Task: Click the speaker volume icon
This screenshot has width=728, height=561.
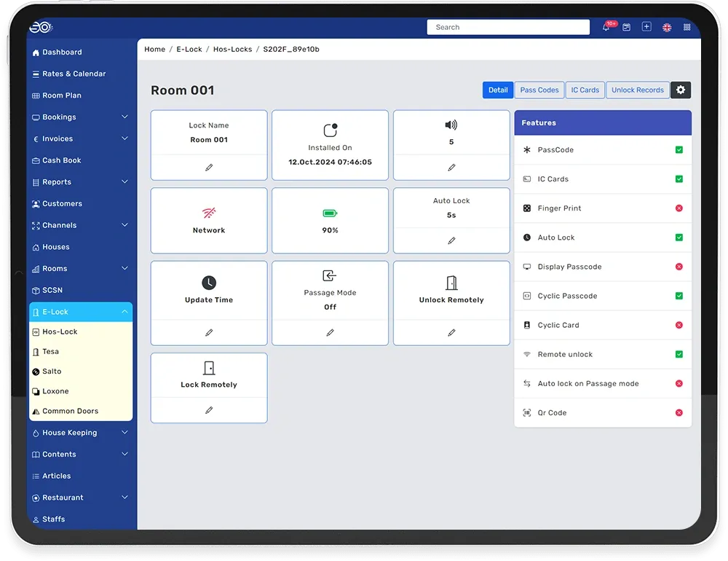Action: click(x=451, y=125)
